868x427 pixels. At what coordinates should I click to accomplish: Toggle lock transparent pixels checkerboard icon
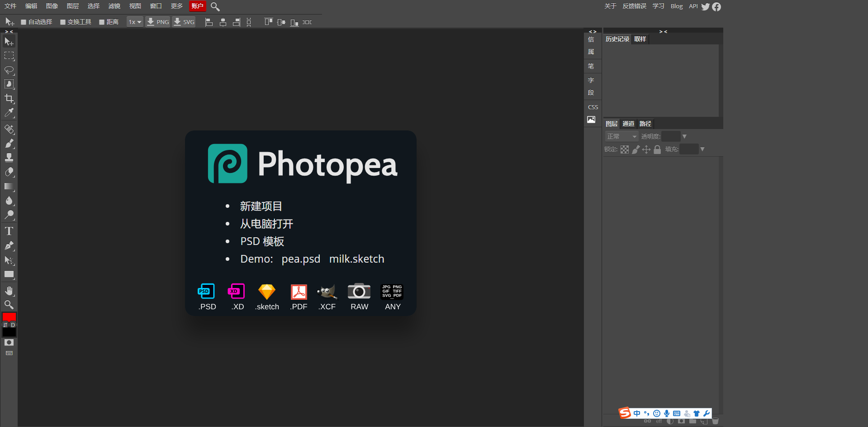(x=625, y=149)
